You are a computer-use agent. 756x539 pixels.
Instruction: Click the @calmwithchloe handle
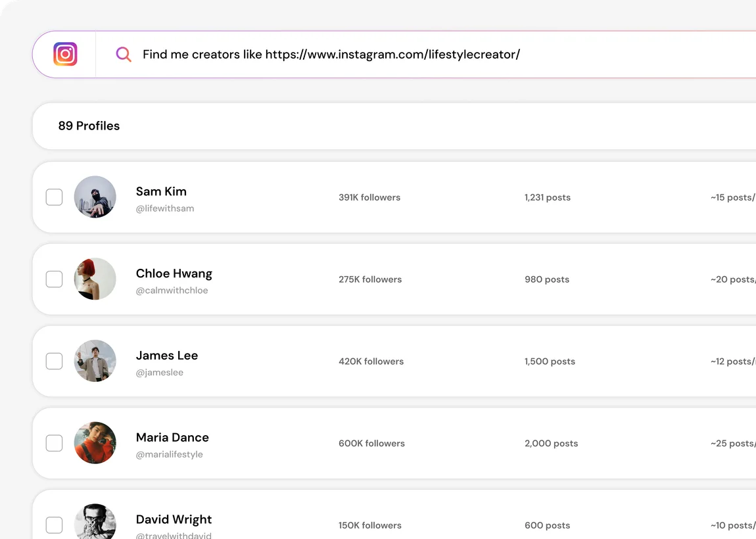[172, 291]
